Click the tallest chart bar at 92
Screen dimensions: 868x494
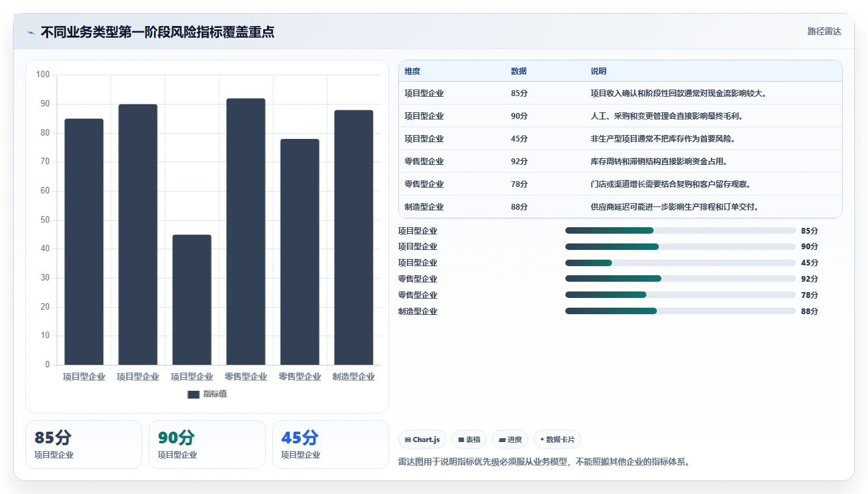click(x=246, y=232)
